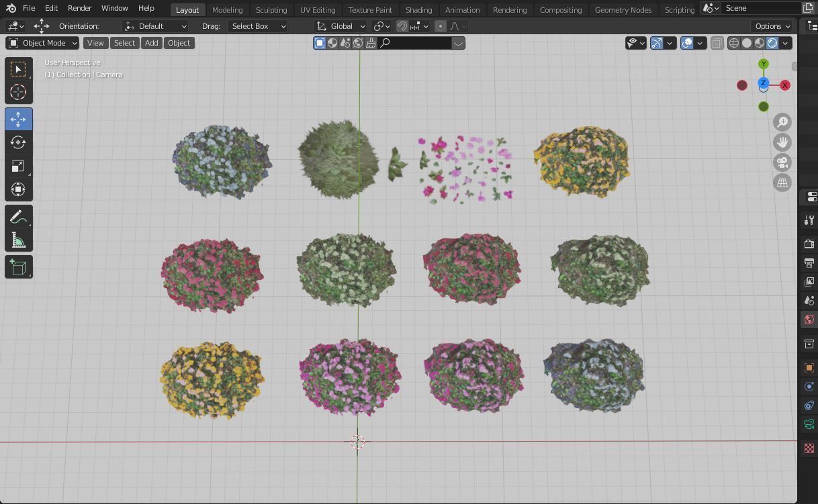
Task: Open the Object properties tab
Action: [809, 368]
